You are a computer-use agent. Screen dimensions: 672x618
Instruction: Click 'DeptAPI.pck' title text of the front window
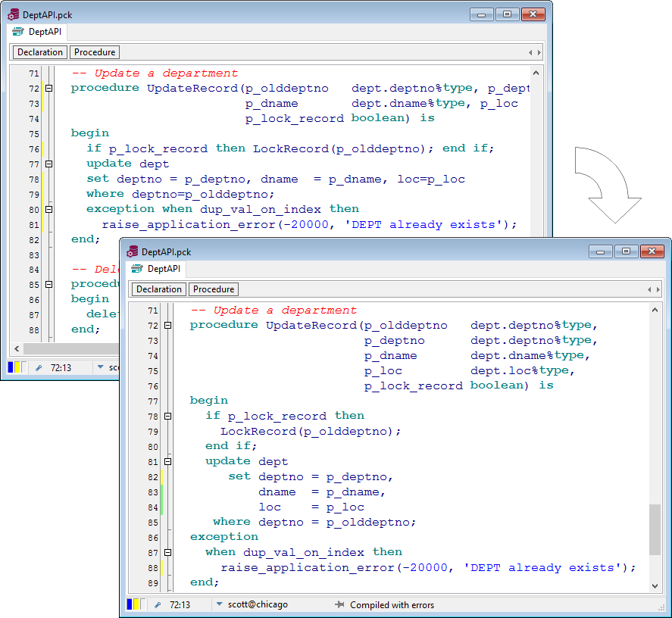tap(166, 252)
